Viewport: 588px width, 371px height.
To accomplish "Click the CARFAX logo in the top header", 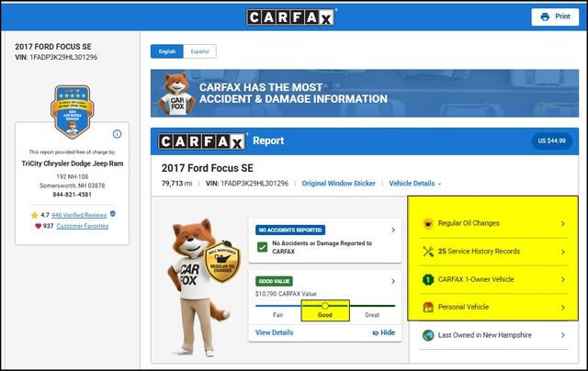I will coord(291,17).
